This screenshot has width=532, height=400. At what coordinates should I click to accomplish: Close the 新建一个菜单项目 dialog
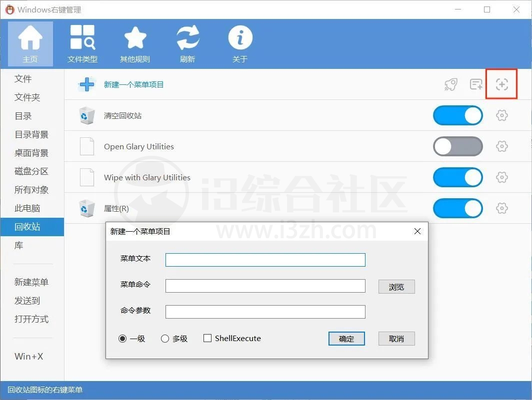tap(417, 231)
